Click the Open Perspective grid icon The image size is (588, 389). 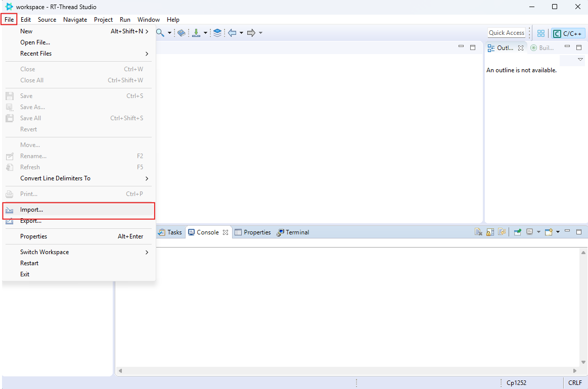tap(541, 33)
